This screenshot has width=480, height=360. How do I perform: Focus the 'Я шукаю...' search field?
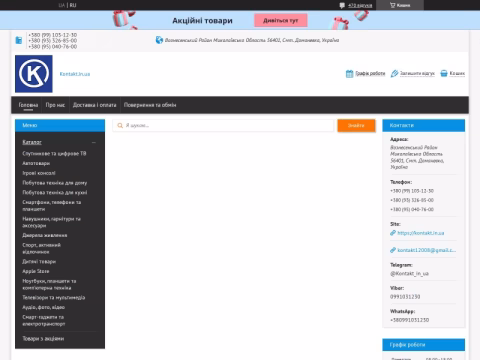point(223,125)
